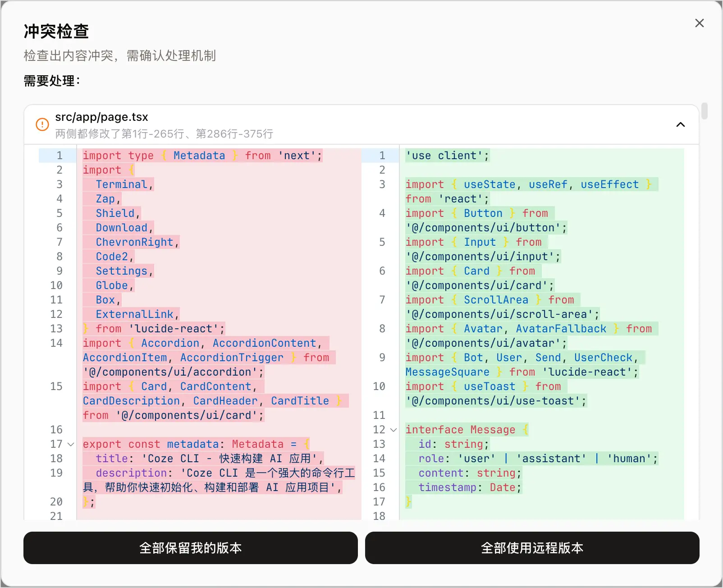This screenshot has height=588, width=723.
Task: Click the dialog title 冲突检查
Action: (x=56, y=32)
